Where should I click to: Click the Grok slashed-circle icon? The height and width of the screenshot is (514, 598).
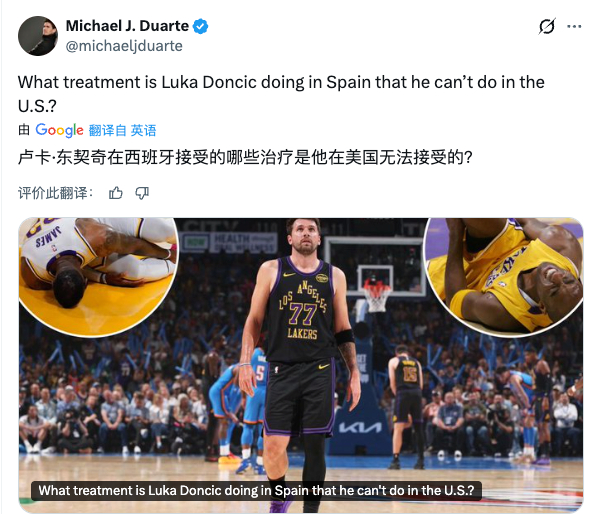click(x=547, y=26)
